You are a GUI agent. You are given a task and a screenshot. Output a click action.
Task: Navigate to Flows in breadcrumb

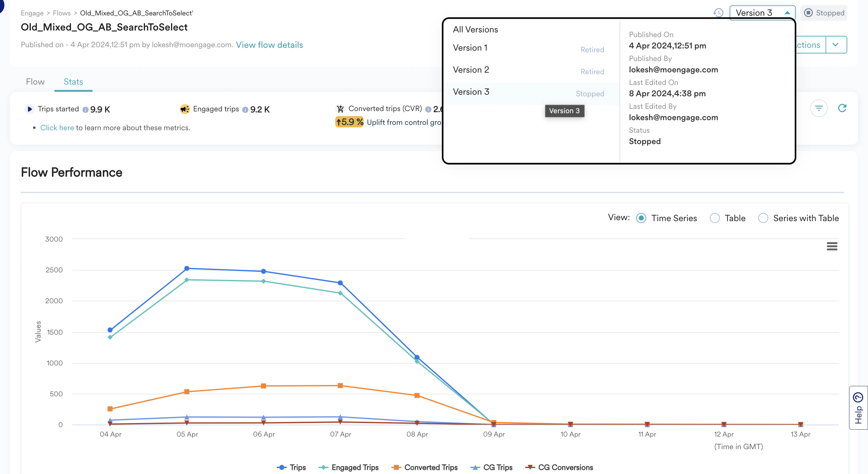point(62,13)
